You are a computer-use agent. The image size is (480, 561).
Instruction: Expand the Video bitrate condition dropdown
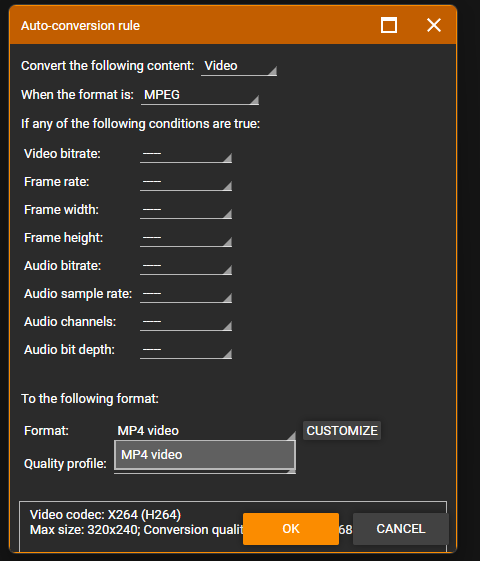[186, 154]
